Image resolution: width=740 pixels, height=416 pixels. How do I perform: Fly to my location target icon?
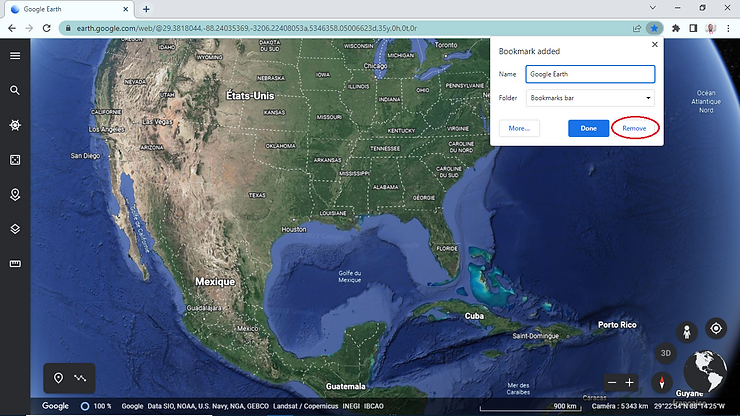click(716, 328)
